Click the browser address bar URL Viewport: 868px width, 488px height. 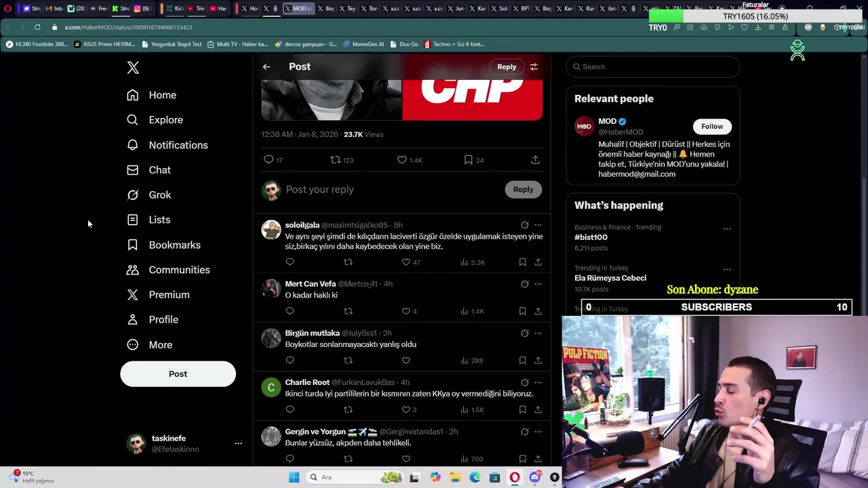[128, 27]
